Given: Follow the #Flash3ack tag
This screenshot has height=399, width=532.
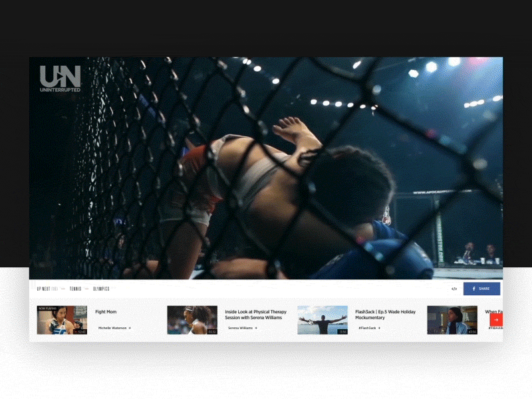Looking at the screenshot, I should [370, 328].
